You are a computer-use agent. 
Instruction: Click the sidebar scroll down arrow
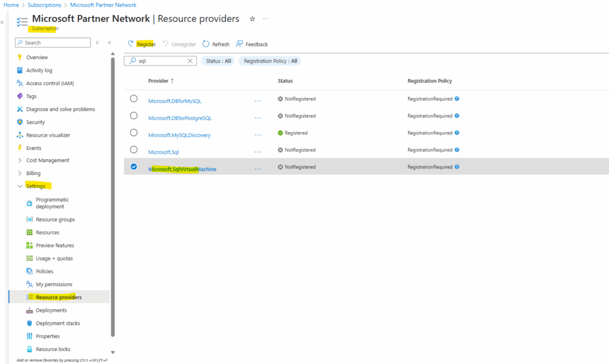click(x=113, y=353)
